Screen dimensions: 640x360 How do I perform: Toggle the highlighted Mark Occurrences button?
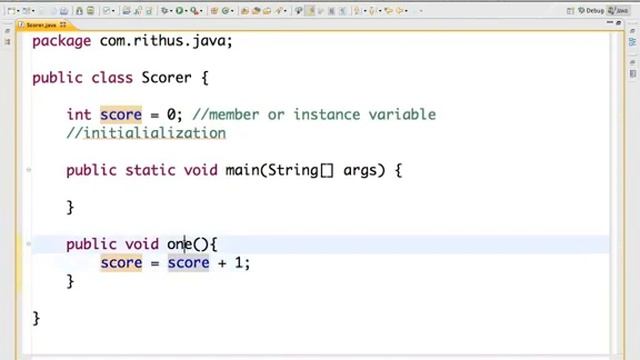[311, 11]
